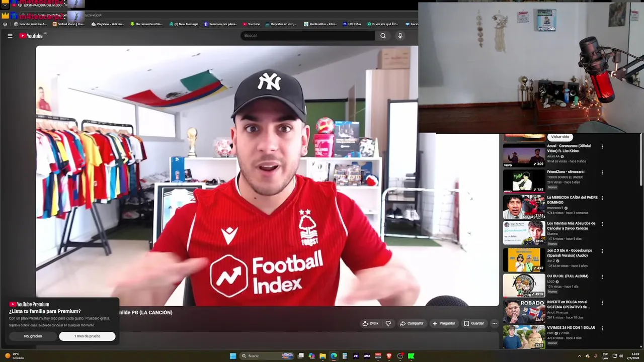
Task: Open the MedlinePlus bookmark
Action: pyautogui.click(x=319, y=24)
